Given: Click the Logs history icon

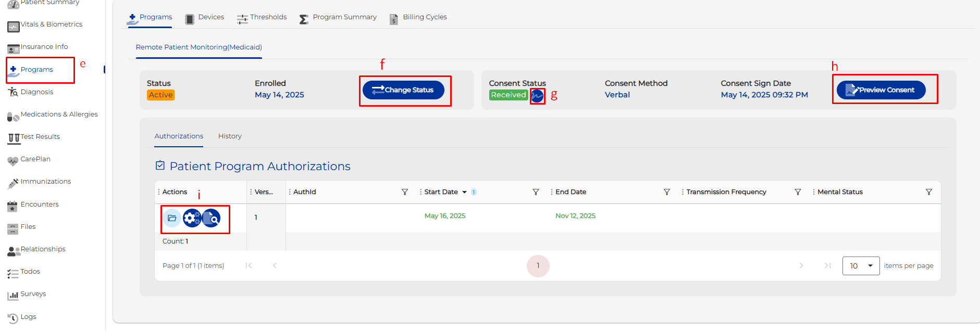Looking at the screenshot, I should (x=13, y=318).
